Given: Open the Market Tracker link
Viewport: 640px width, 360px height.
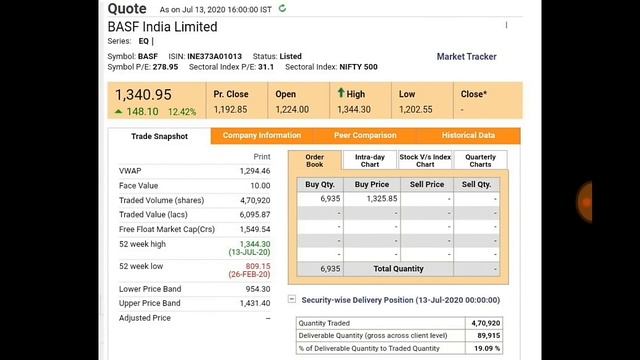Looking at the screenshot, I should 467,57.
